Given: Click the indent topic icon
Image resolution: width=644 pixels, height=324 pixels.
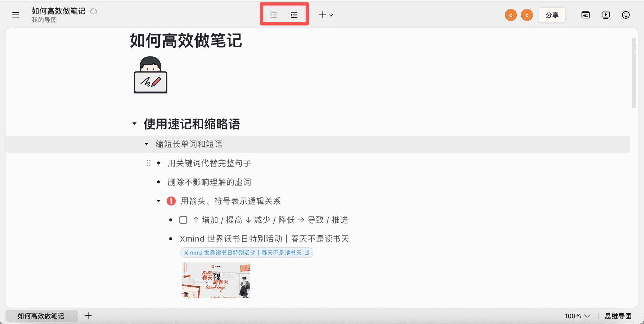Looking at the screenshot, I should (x=274, y=15).
